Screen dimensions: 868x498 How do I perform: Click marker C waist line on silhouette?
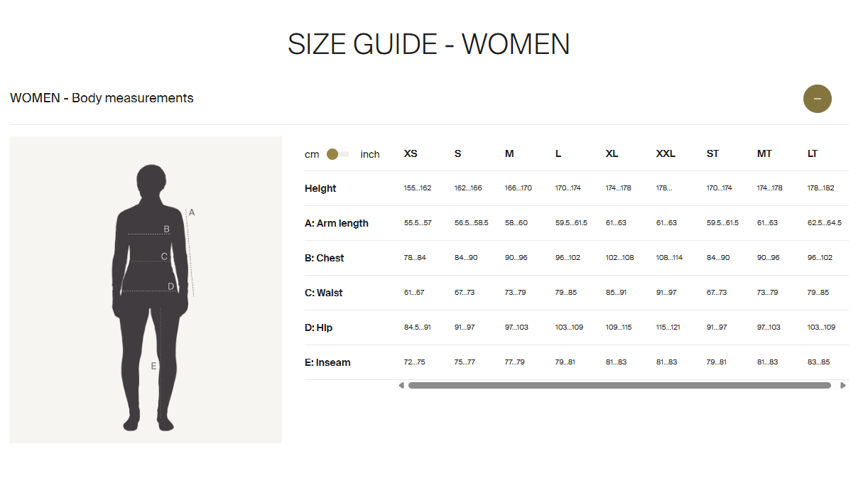tap(164, 256)
